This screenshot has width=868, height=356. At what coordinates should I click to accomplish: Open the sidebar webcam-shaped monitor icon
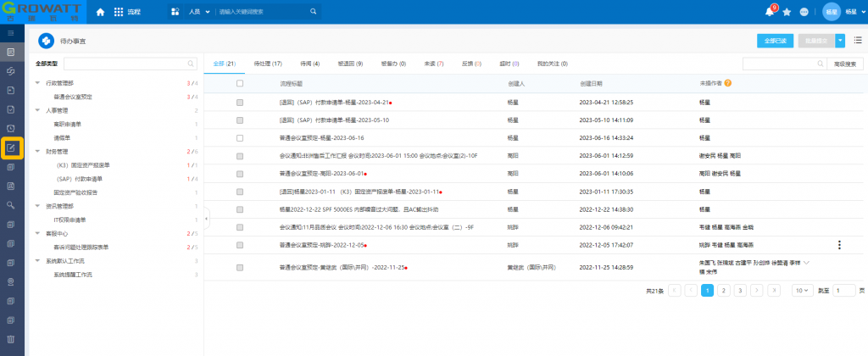[x=10, y=281]
